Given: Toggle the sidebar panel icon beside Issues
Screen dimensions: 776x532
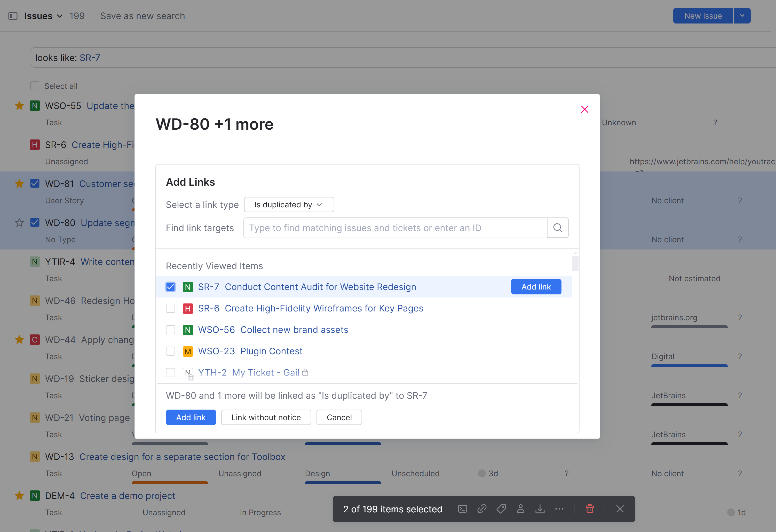Looking at the screenshot, I should [x=13, y=16].
